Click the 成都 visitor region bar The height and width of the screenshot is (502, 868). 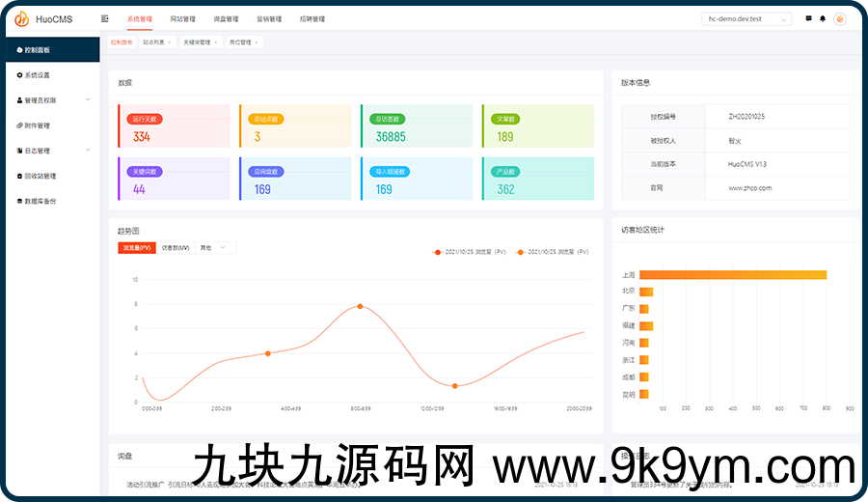point(644,377)
